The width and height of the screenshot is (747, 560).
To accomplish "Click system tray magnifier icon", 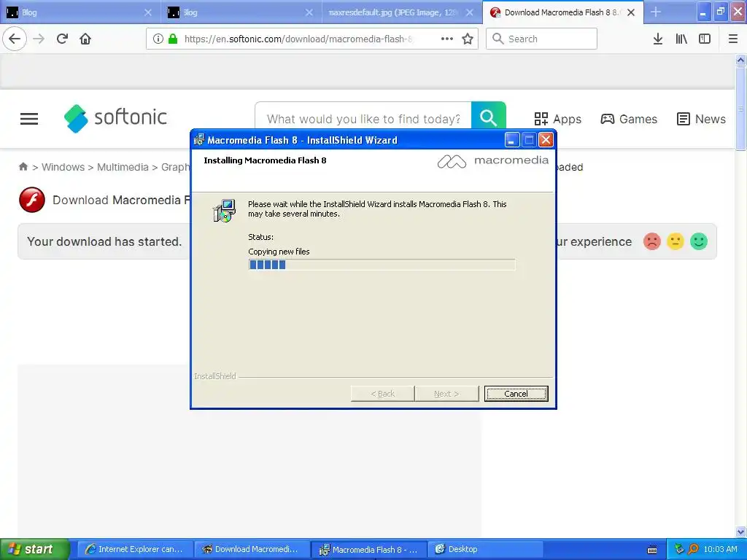I will 693,549.
